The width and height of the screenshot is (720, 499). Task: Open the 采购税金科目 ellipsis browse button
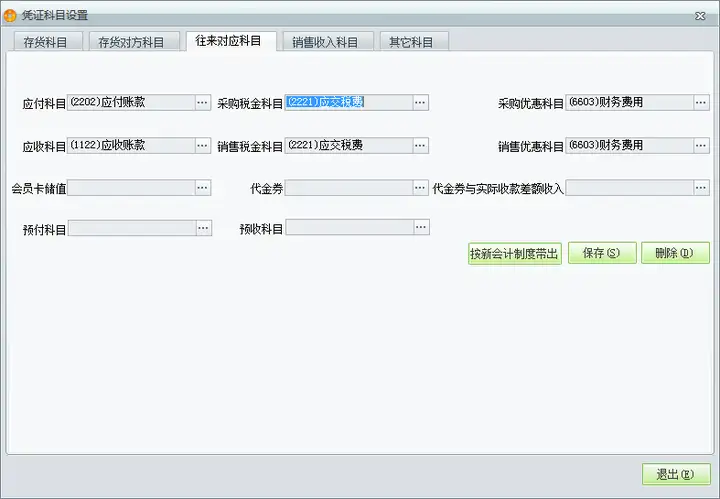(420, 102)
